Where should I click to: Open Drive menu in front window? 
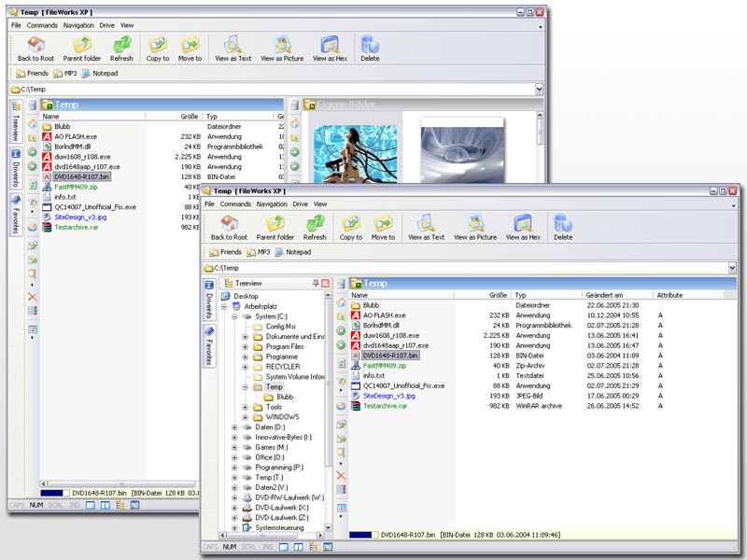click(300, 203)
